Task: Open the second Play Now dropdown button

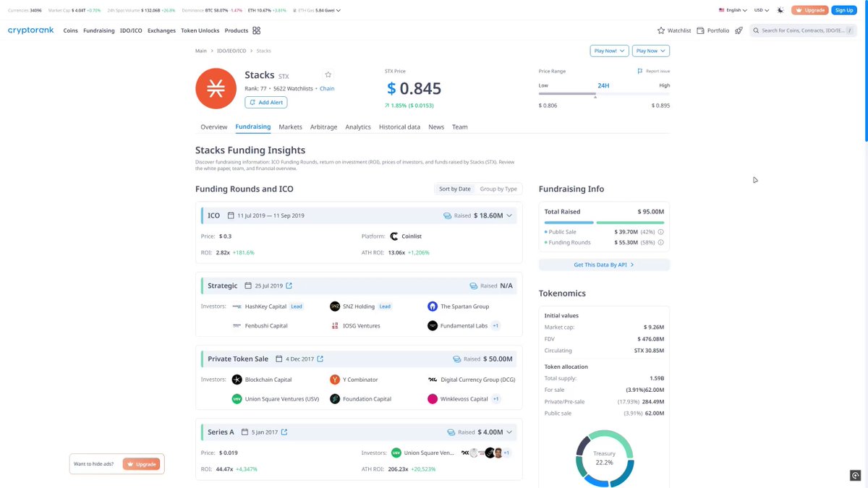Action: 651,51
